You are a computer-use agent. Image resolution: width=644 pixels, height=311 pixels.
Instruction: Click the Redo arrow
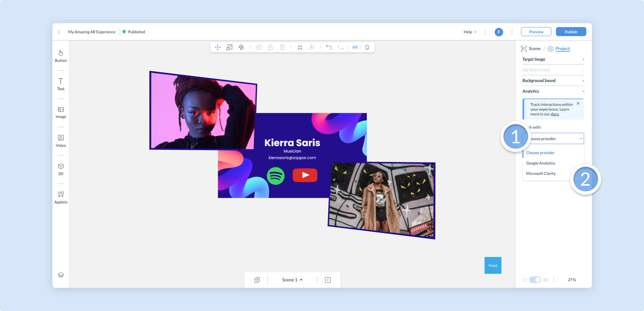pyautogui.click(x=340, y=47)
